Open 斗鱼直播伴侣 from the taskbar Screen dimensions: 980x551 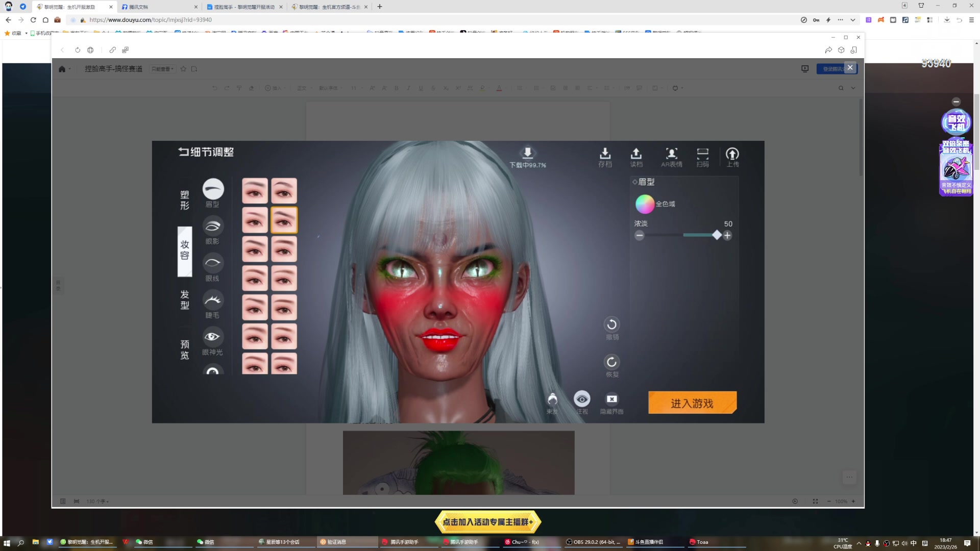pyautogui.click(x=654, y=542)
